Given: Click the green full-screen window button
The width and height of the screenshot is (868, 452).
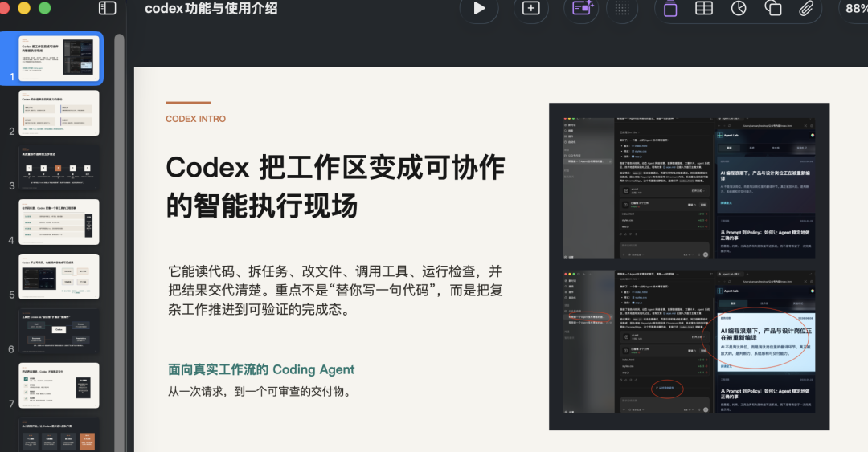Looking at the screenshot, I should (x=45, y=8).
